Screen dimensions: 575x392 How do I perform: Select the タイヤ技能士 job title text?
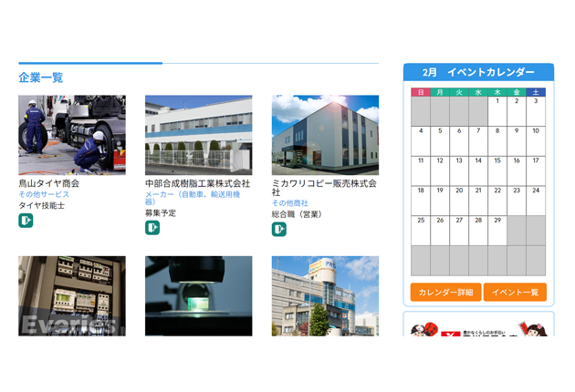(41, 205)
